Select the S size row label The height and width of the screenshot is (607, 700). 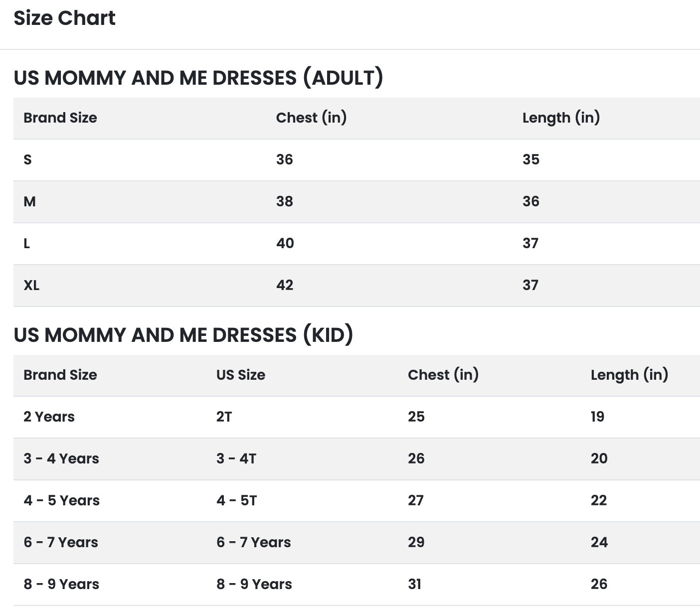[x=27, y=159]
